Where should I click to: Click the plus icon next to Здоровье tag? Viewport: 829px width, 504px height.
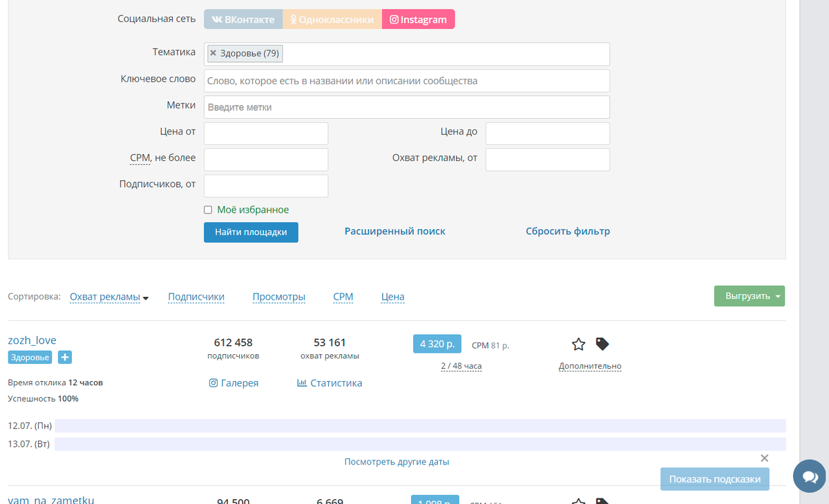65,358
